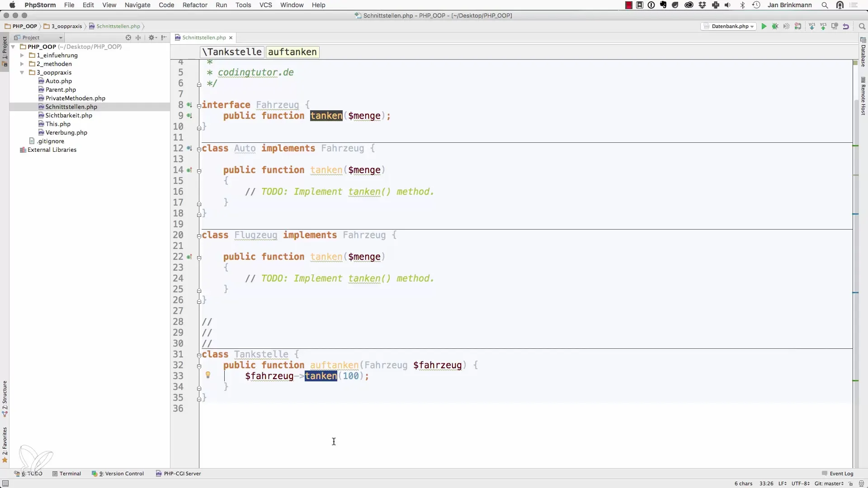Image resolution: width=868 pixels, height=488 pixels.
Task: Change UTF-8 file encoding in status bar
Action: coord(801,483)
